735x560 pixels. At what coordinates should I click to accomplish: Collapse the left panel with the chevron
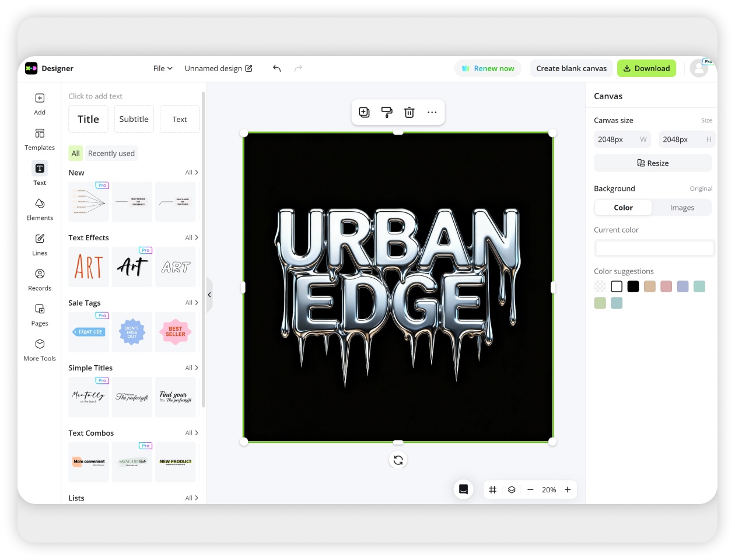209,295
